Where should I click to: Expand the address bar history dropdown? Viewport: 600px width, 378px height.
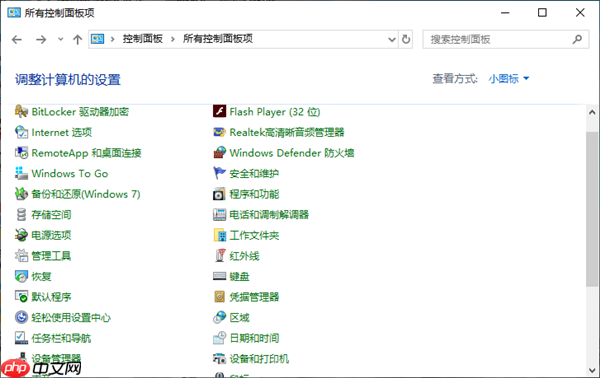click(392, 39)
